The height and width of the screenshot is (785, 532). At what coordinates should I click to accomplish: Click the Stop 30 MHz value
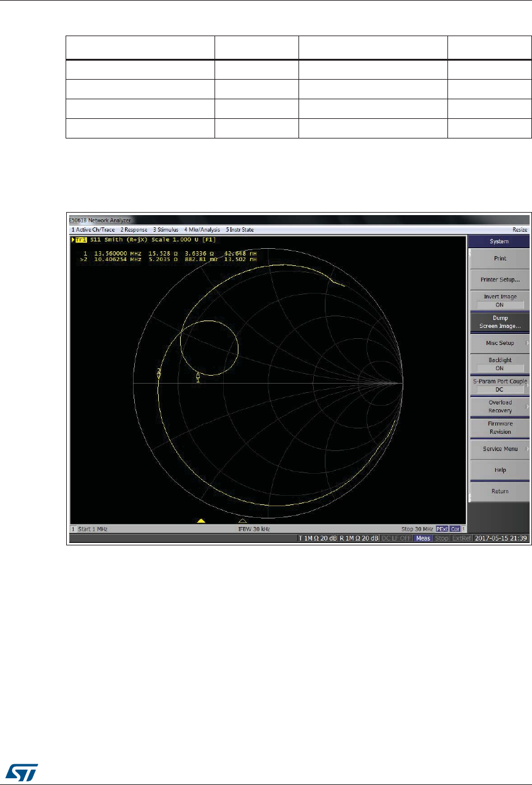[x=417, y=528]
